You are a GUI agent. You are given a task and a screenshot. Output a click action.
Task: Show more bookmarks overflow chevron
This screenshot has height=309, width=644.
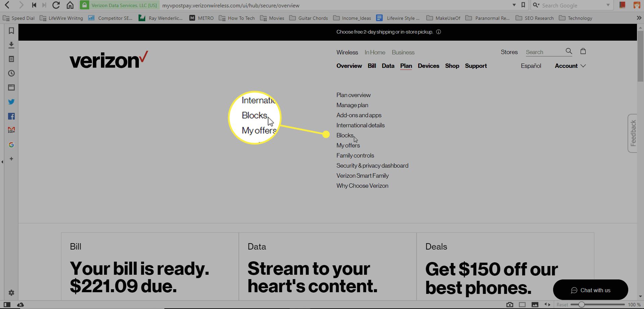tap(639, 18)
